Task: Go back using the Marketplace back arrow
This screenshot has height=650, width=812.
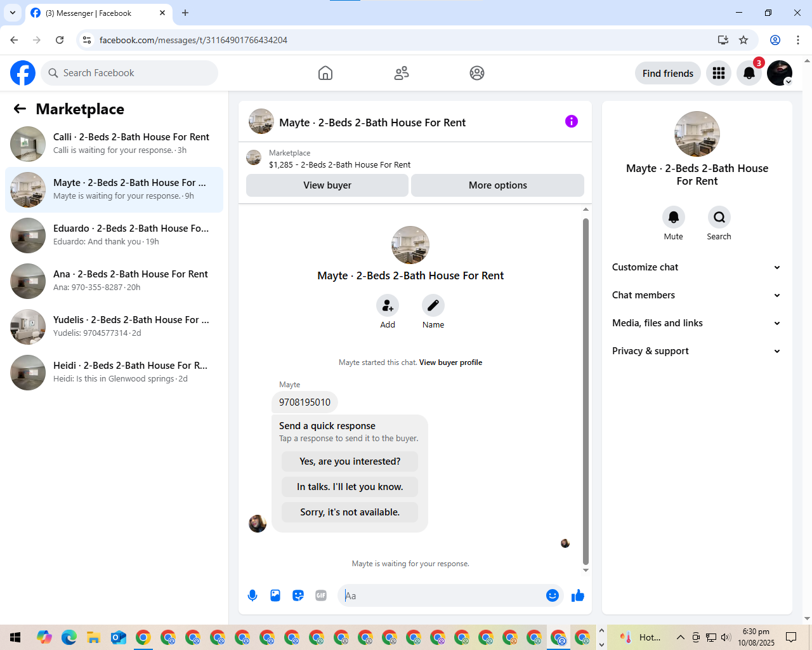Action: pos(20,109)
